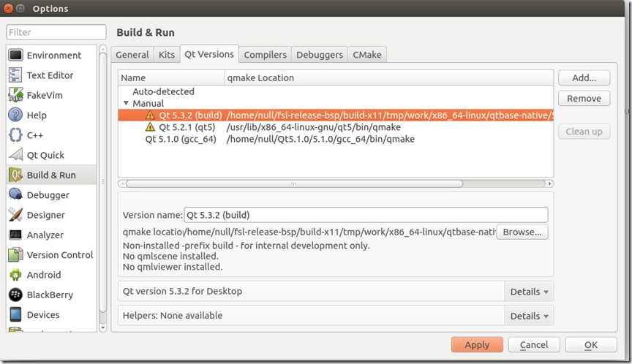The image size is (632, 364).
Task: Click the Help question mark icon
Action: 15,115
